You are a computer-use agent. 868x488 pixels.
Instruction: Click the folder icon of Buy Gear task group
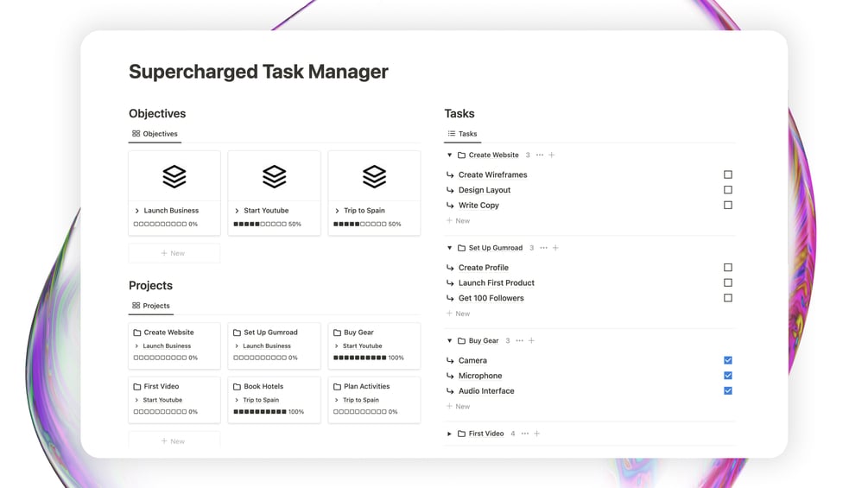pyautogui.click(x=462, y=341)
